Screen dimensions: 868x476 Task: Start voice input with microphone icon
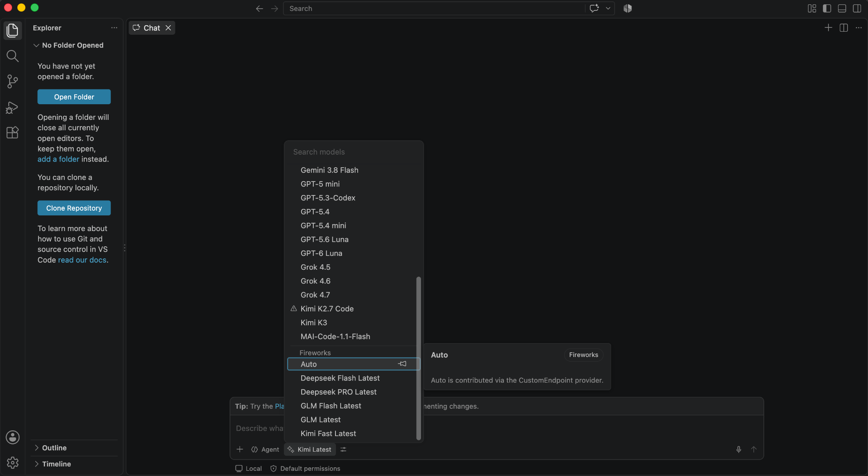click(739, 450)
